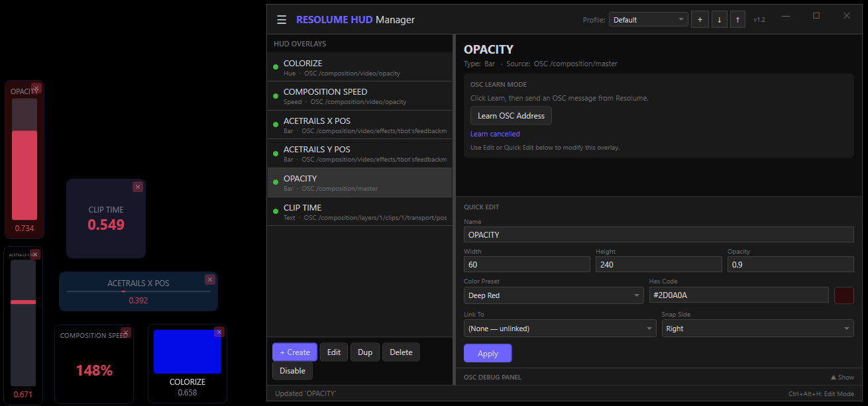Screen dimensions: 868x406
Task: Close the COLORIZE widget using its X icon
Action: (x=219, y=332)
